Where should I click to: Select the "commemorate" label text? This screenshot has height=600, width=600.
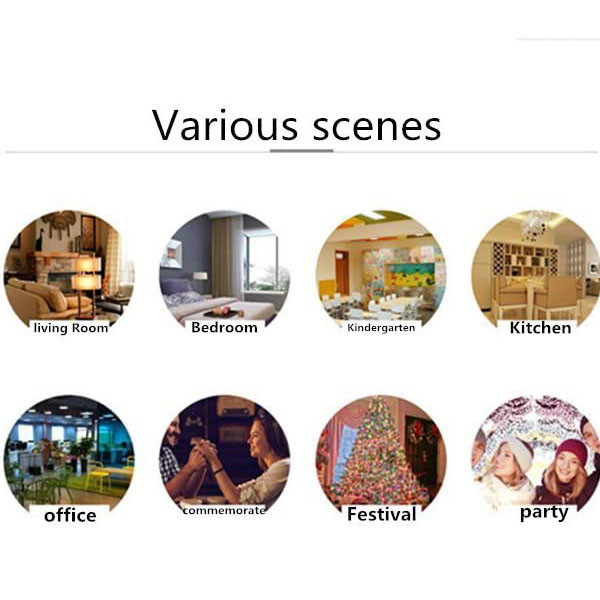click(x=224, y=511)
